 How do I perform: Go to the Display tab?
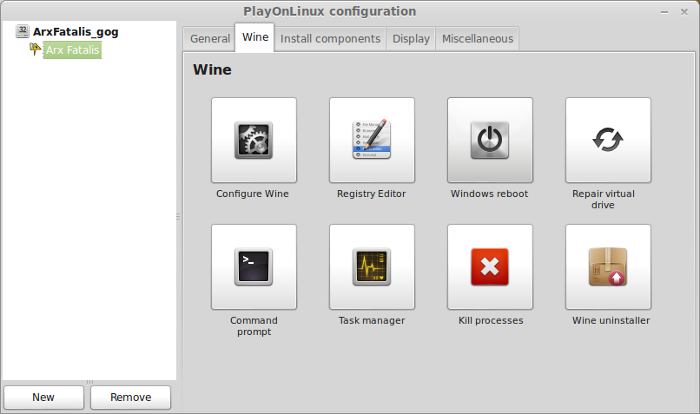tap(411, 39)
